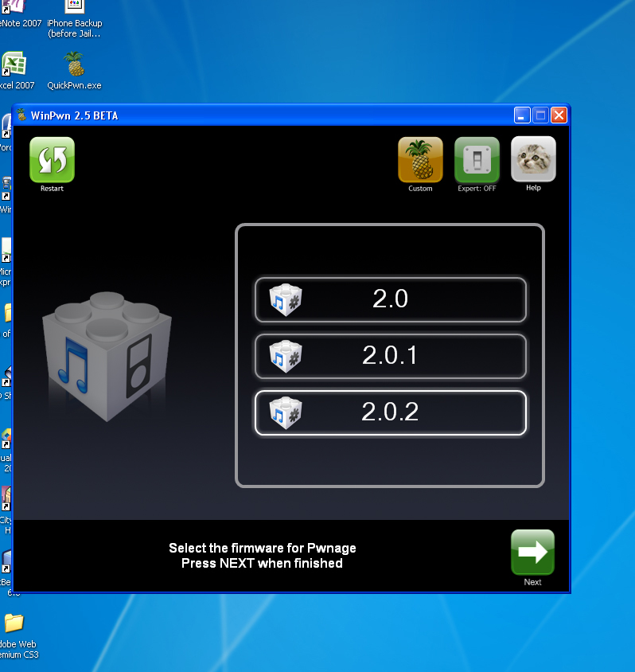
Task: Click the large IPSW lego cube image
Action: (x=107, y=356)
